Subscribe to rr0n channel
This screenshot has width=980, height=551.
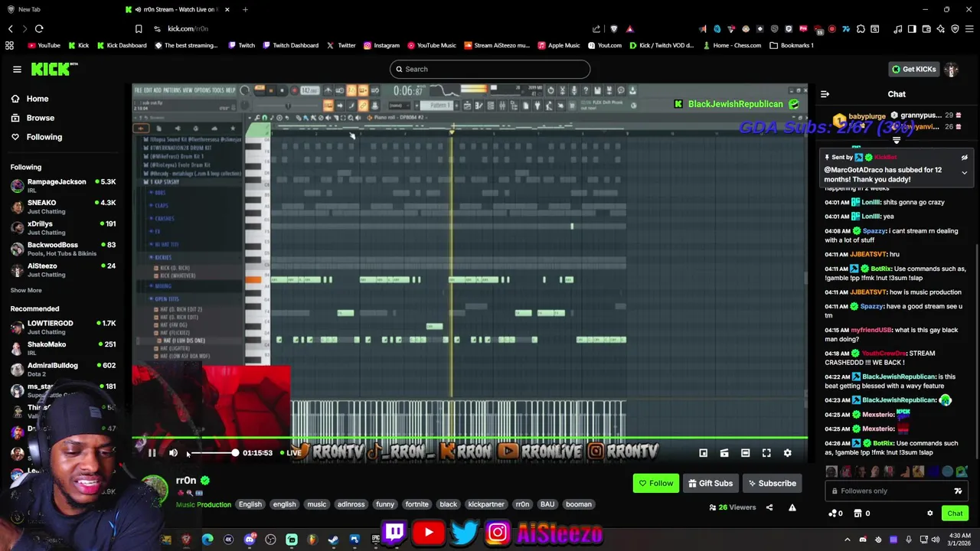772,483
